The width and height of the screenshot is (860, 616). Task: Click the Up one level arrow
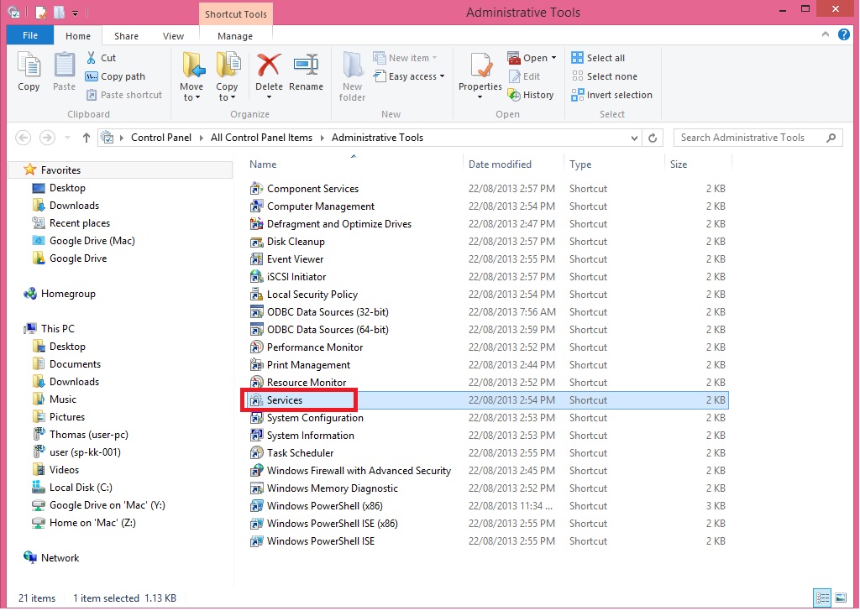tap(86, 138)
